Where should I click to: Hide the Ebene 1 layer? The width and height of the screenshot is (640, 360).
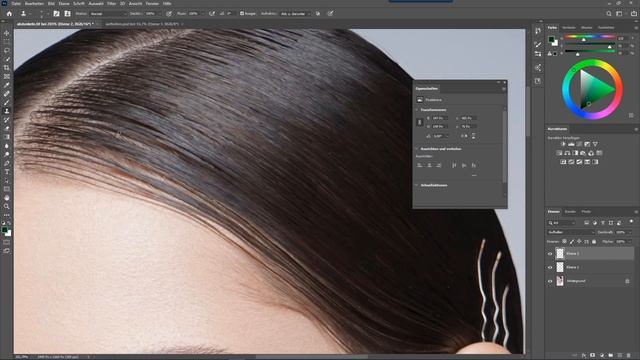coord(550,267)
